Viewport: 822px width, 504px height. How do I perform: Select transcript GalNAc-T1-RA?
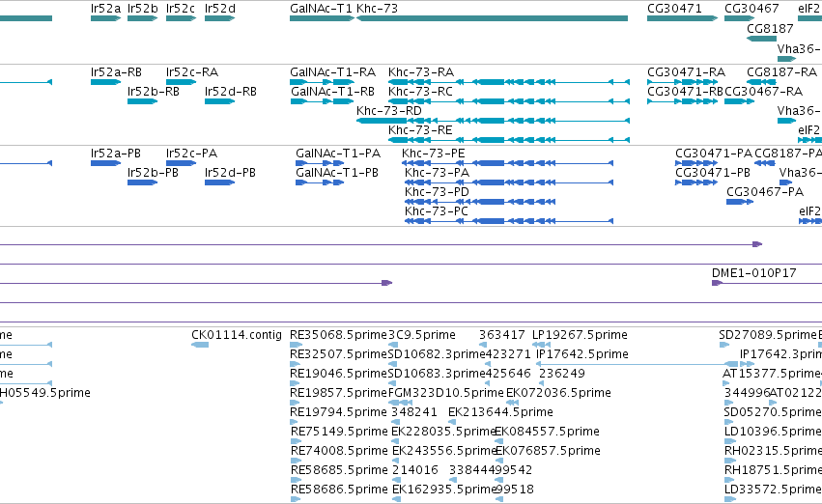332,72
